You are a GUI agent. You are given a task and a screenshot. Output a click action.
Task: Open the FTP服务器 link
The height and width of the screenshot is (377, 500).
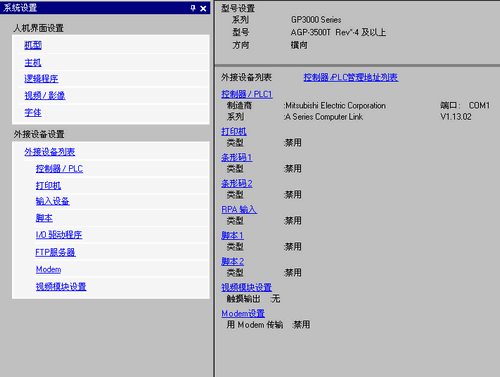click(x=55, y=252)
